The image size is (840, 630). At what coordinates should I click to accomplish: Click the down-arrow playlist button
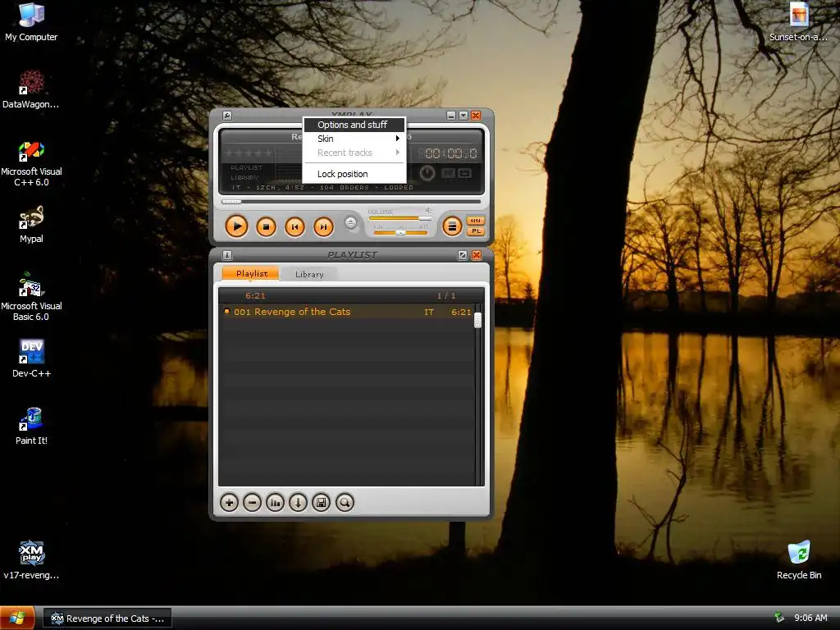299,503
